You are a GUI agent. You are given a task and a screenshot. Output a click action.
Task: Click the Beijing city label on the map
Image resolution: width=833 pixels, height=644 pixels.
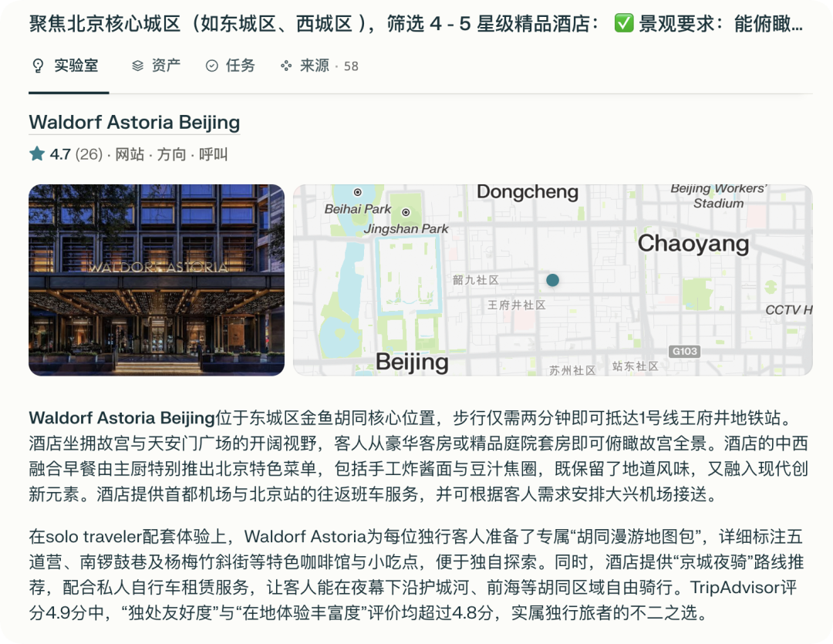[412, 362]
